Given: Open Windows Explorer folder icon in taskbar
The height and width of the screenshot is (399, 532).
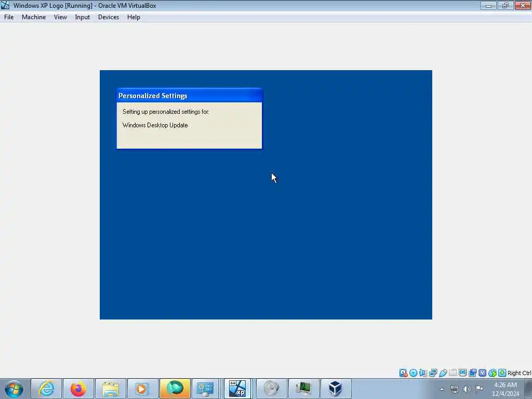Looking at the screenshot, I should tap(111, 389).
